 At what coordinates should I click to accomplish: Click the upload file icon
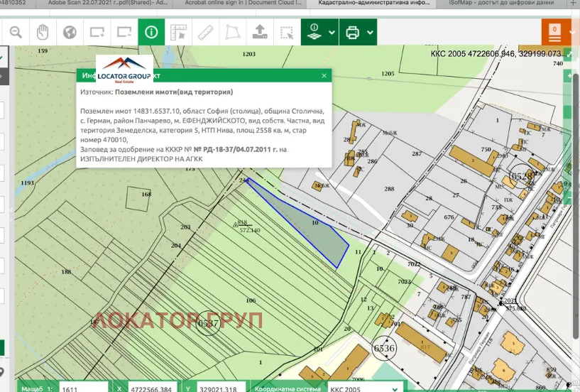point(260,32)
